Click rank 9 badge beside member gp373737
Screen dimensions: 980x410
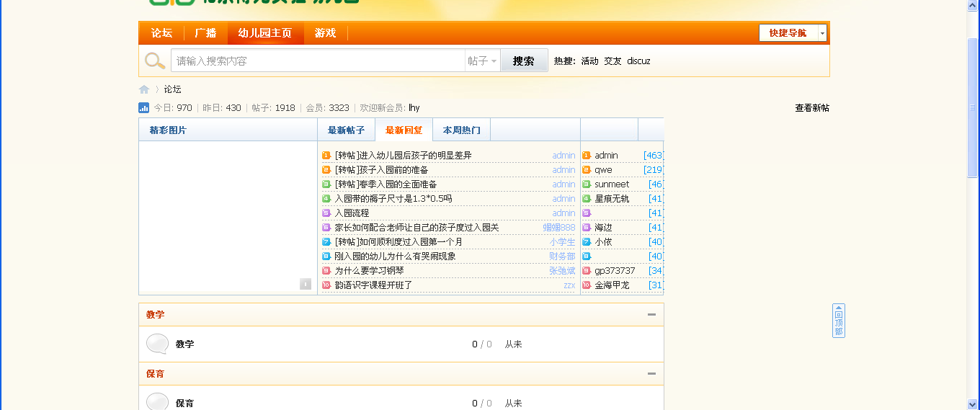(587, 271)
